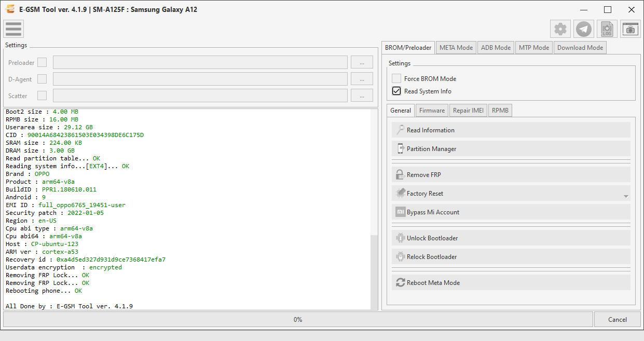
Task: Click the Preloader path field
Action: (200, 62)
